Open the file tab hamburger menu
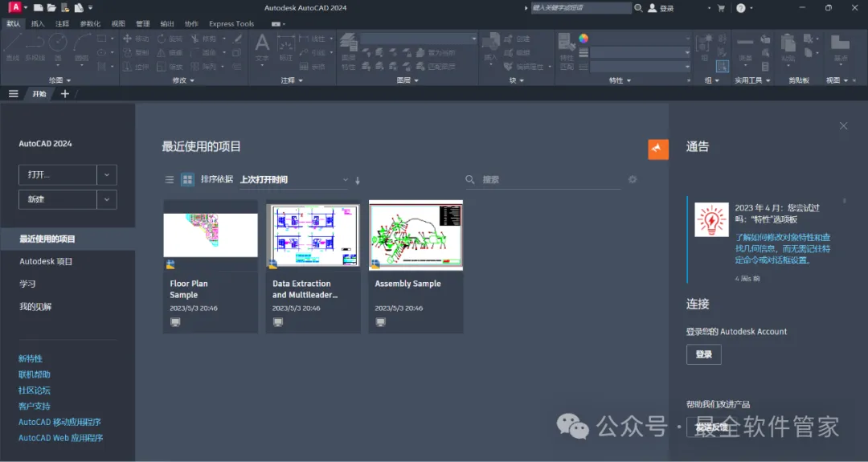Screen dimensions: 868x462 click(x=14, y=94)
